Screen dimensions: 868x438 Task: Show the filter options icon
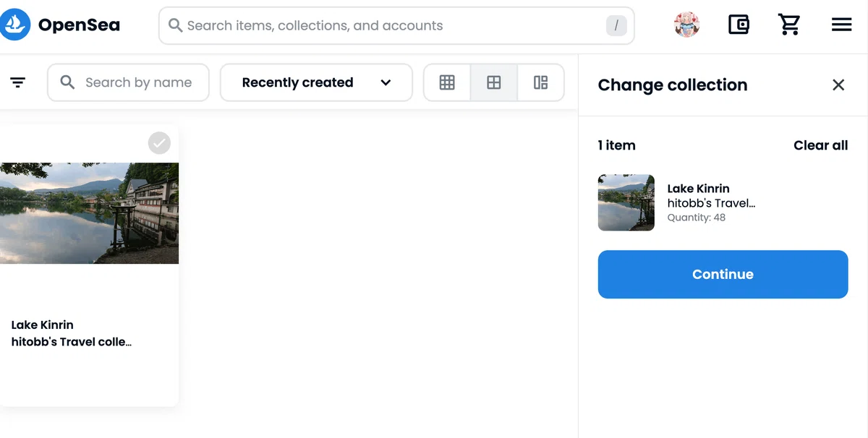(18, 82)
